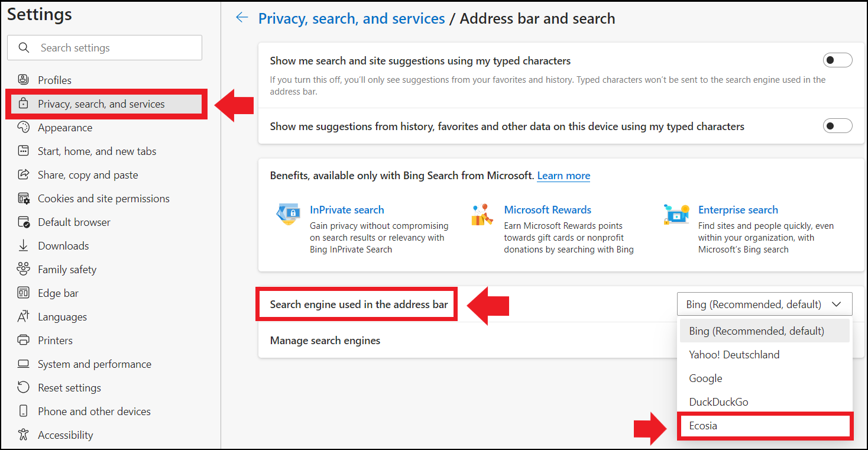Choose Google from the search engine list
Image resolution: width=868 pixels, height=450 pixels.
[x=765, y=378]
